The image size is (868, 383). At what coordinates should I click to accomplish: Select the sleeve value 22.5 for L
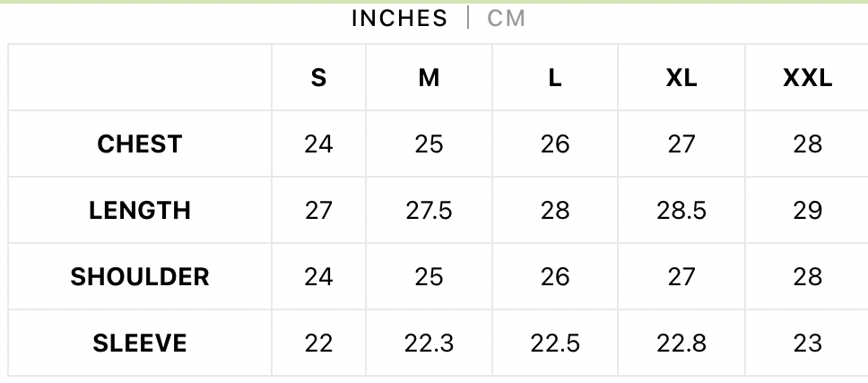click(555, 343)
